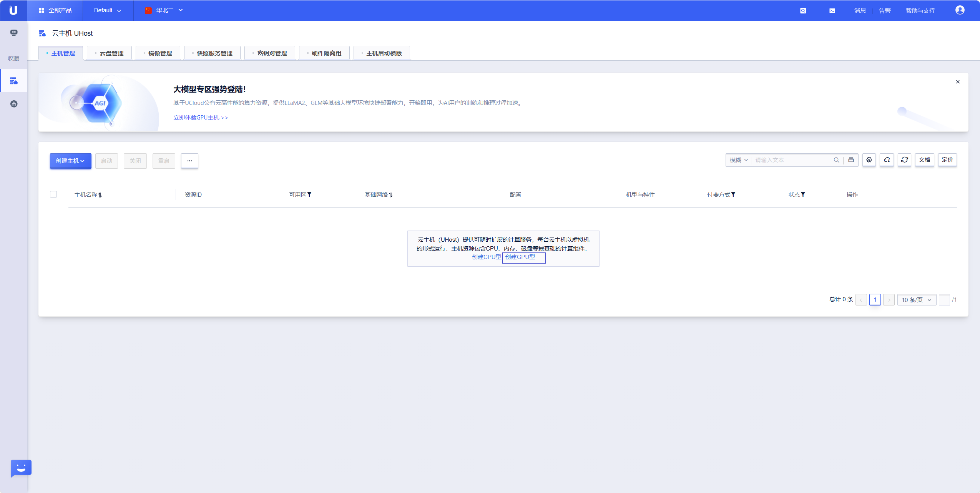Click 收藏 in the sidebar
Viewport: 980px width, 493px height.
tap(13, 58)
